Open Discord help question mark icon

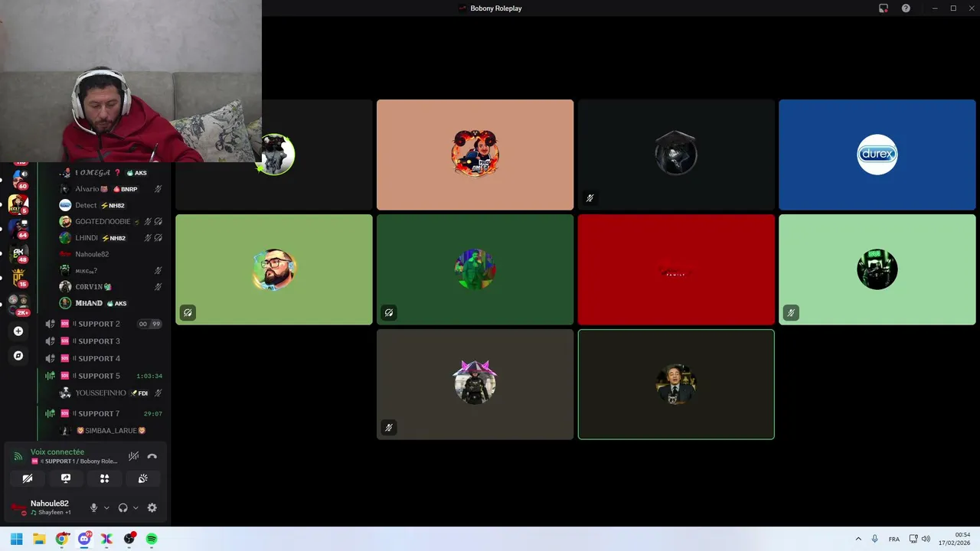tap(906, 8)
